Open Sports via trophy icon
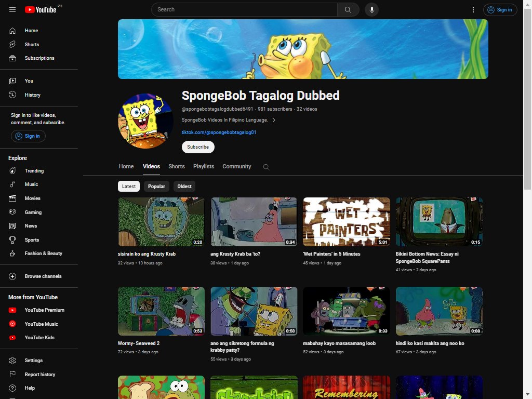Viewport: 532px width, 399px height. point(12,240)
